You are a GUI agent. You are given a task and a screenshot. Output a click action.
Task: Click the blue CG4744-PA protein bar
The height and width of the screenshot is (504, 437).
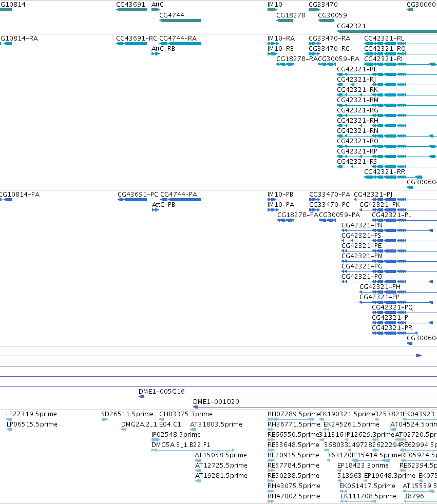(181, 200)
